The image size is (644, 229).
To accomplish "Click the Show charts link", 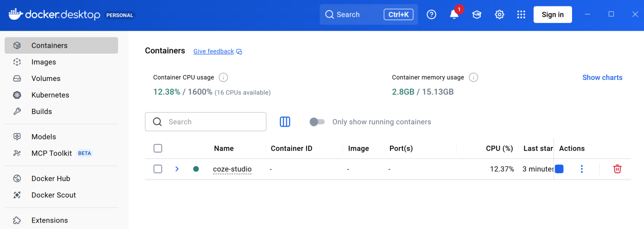I will coord(602,77).
